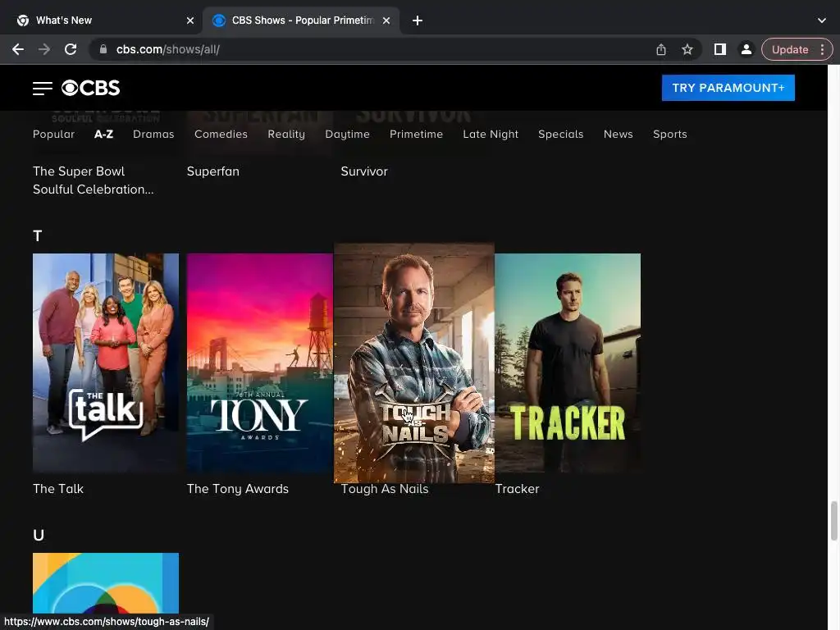
Task: View site security lock info
Action: 103,49
